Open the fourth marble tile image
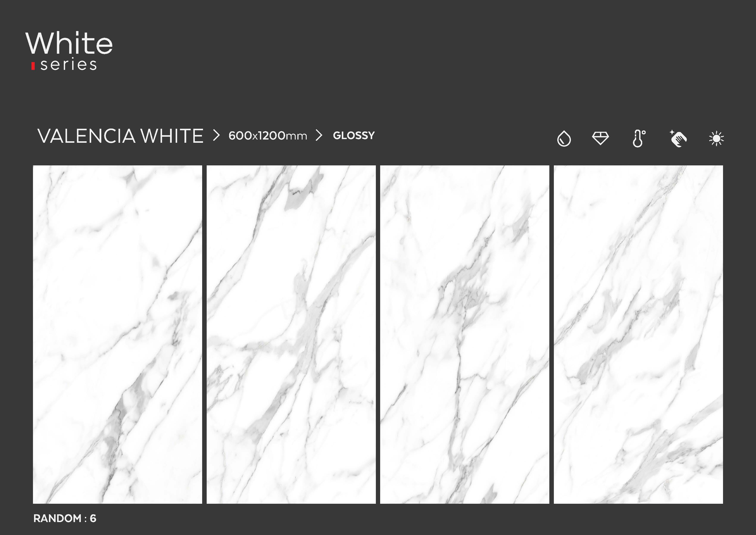756x535 pixels. click(638, 334)
